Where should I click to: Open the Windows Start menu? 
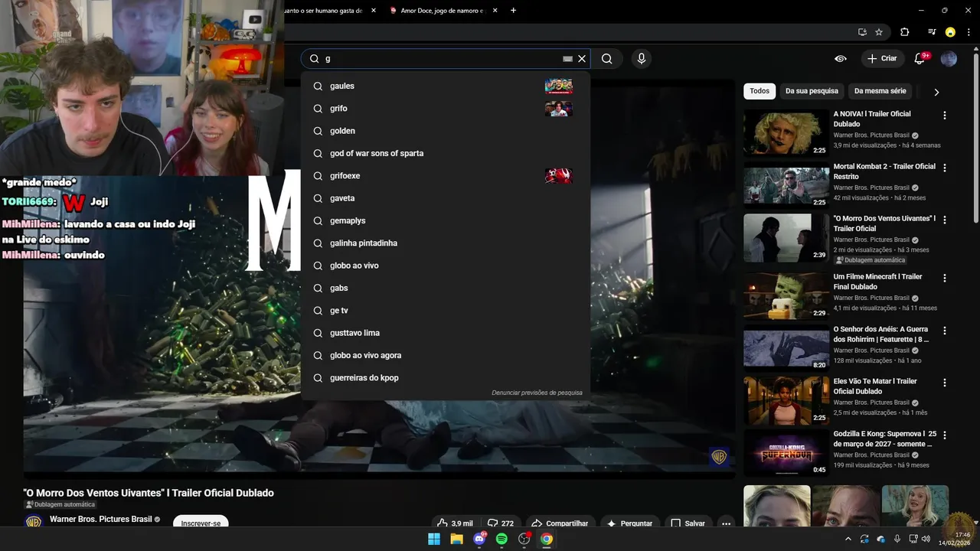pos(434,539)
